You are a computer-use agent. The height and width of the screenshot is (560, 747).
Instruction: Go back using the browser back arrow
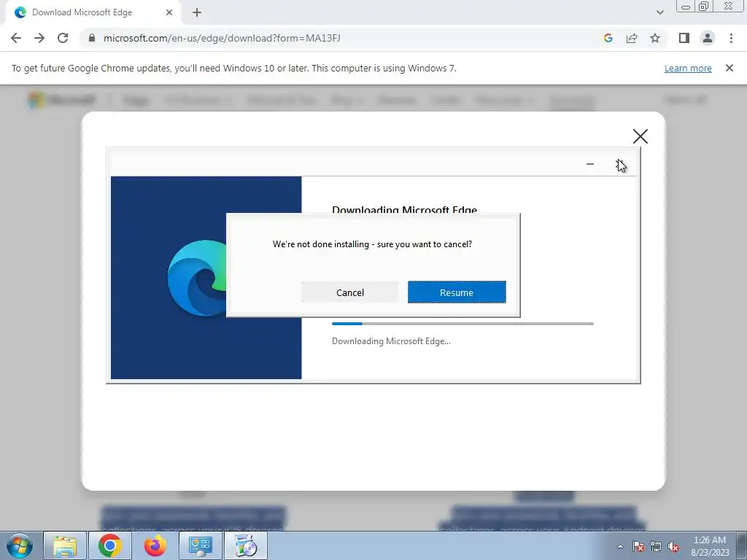16,38
